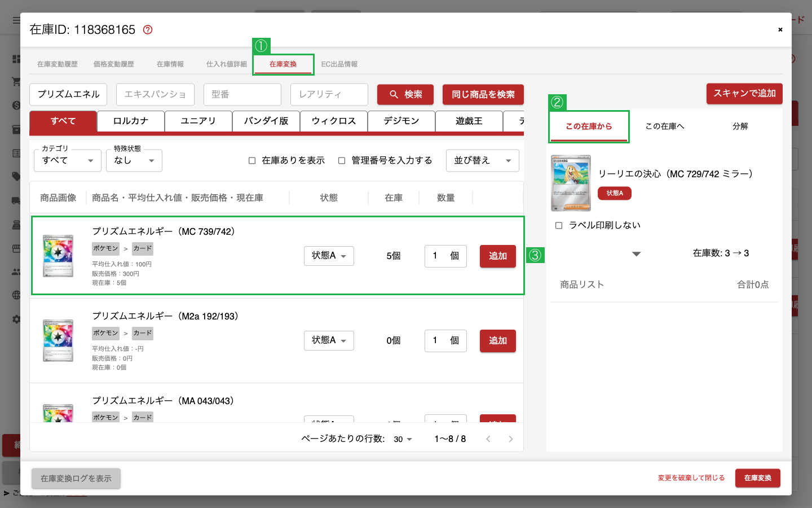Click the スキャンで追加 button
This screenshot has width=812, height=508.
point(744,94)
